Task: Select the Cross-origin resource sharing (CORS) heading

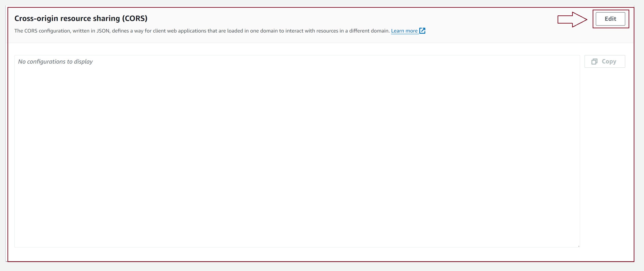Action: pos(81,18)
